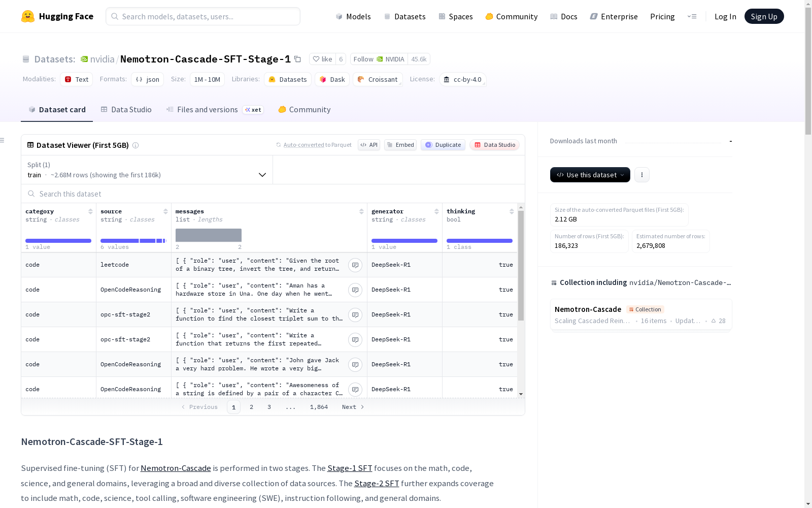Screen dimensions: 812x508
Task: Copy dataset name with the copy icon
Action: [x=298, y=59]
